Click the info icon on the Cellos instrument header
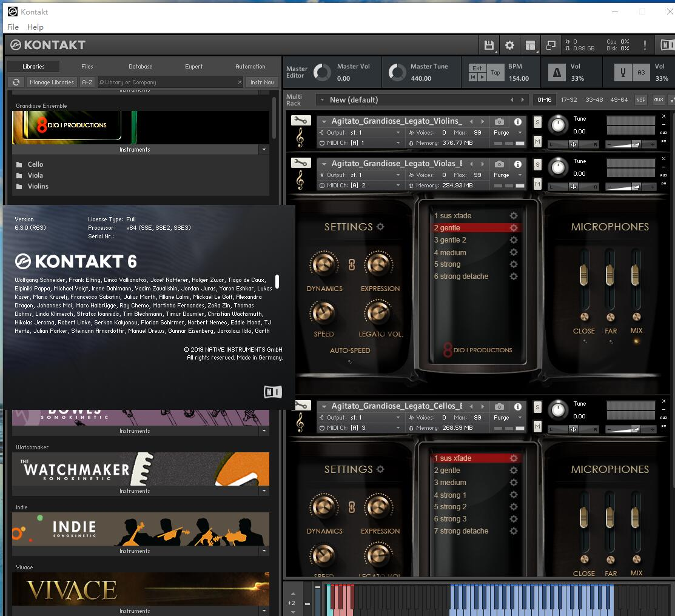Image resolution: width=675 pixels, height=616 pixels. click(x=517, y=406)
